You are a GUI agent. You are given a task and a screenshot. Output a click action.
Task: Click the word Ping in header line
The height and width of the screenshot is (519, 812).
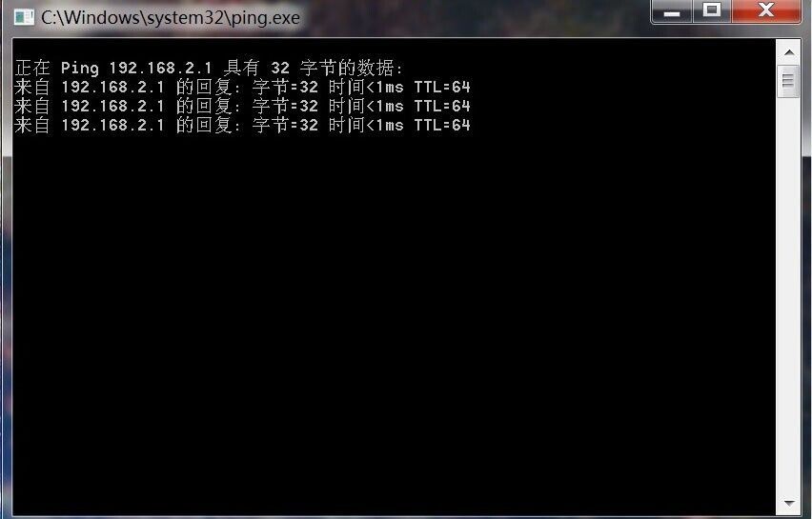pyautogui.click(x=79, y=68)
